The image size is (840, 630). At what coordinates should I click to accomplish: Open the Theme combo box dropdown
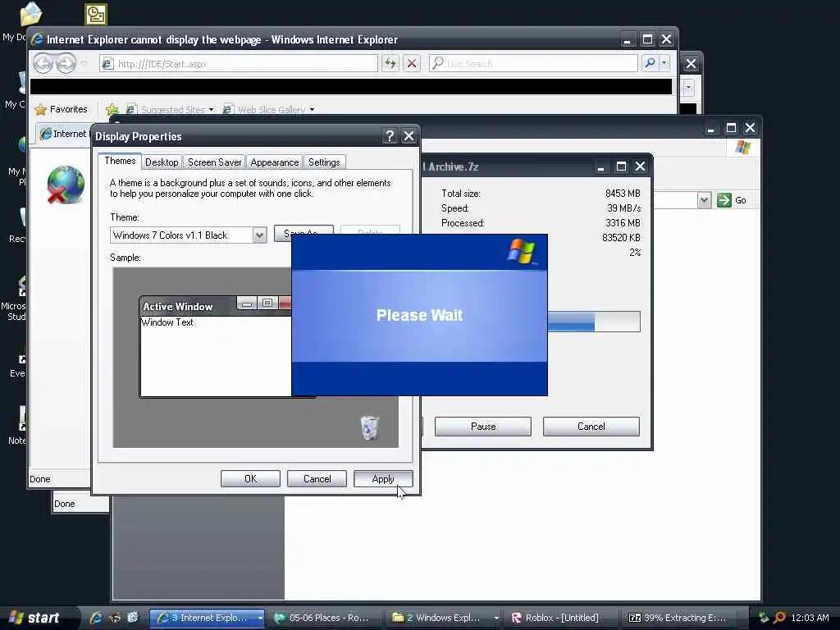259,235
